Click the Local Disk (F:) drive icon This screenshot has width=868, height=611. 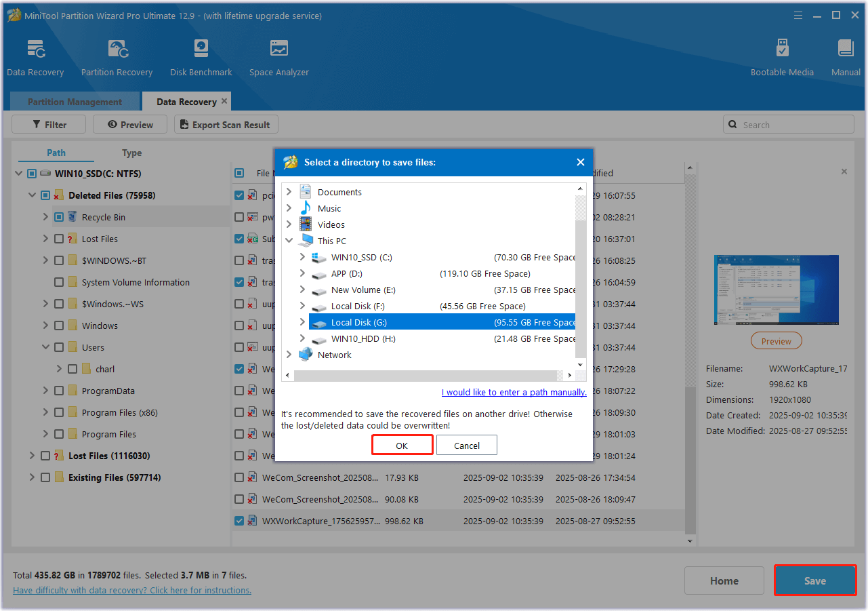point(319,307)
